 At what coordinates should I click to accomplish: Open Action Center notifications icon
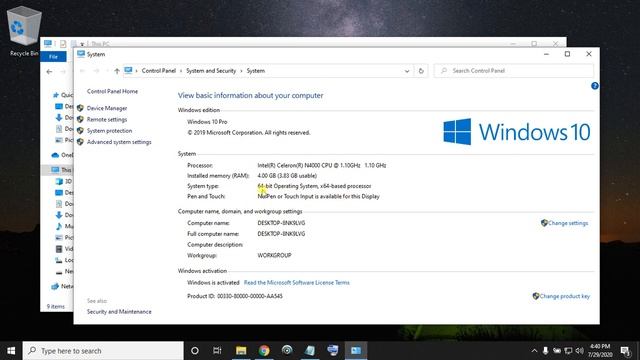(625, 351)
